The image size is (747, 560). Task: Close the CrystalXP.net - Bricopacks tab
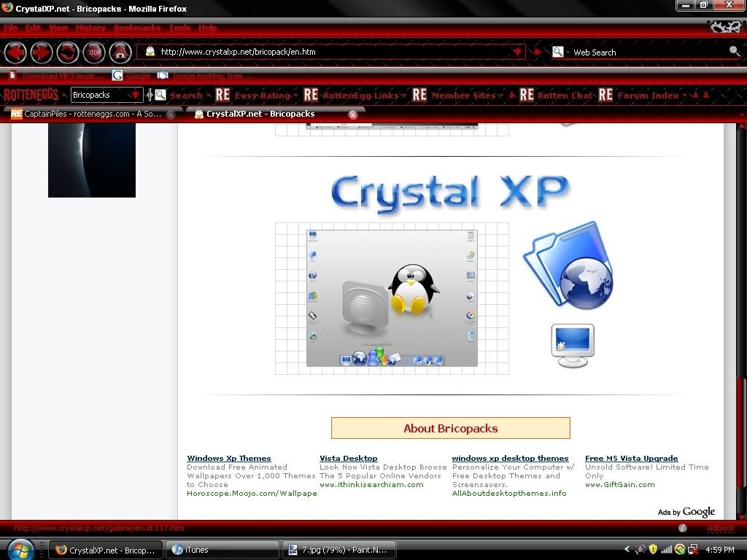click(x=352, y=114)
